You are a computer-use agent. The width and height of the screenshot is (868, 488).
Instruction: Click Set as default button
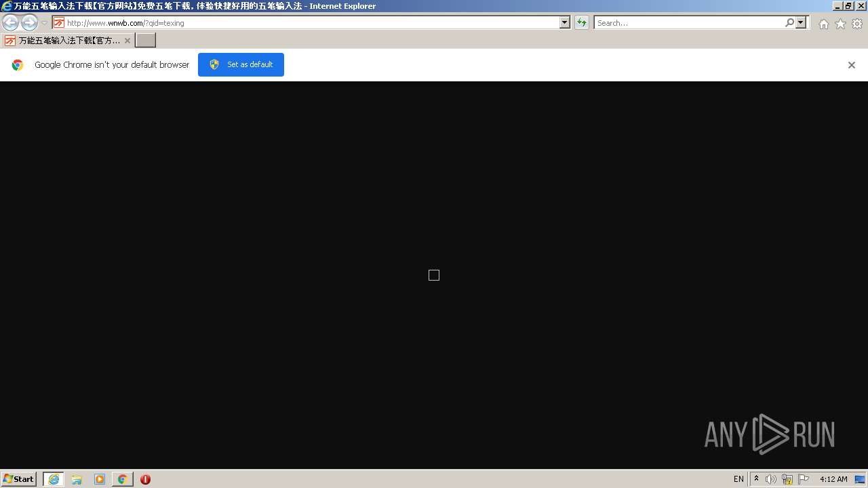pos(241,64)
